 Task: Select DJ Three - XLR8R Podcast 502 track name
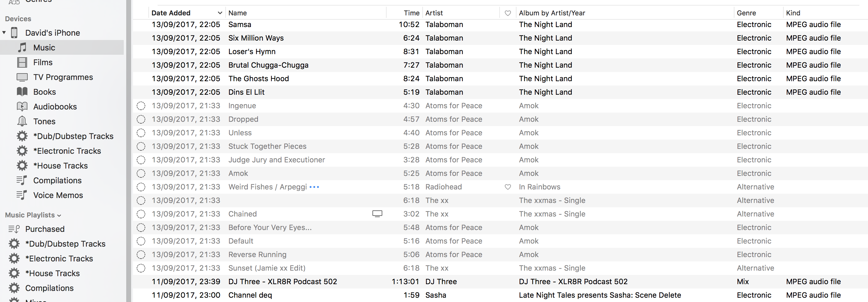[282, 281]
